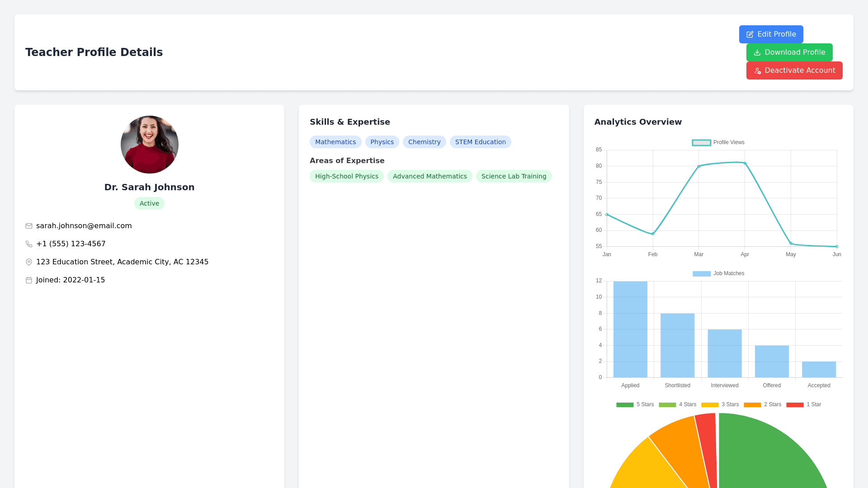The height and width of the screenshot is (488, 868).
Task: Toggle the Profile Views legend item
Action: [x=718, y=142]
